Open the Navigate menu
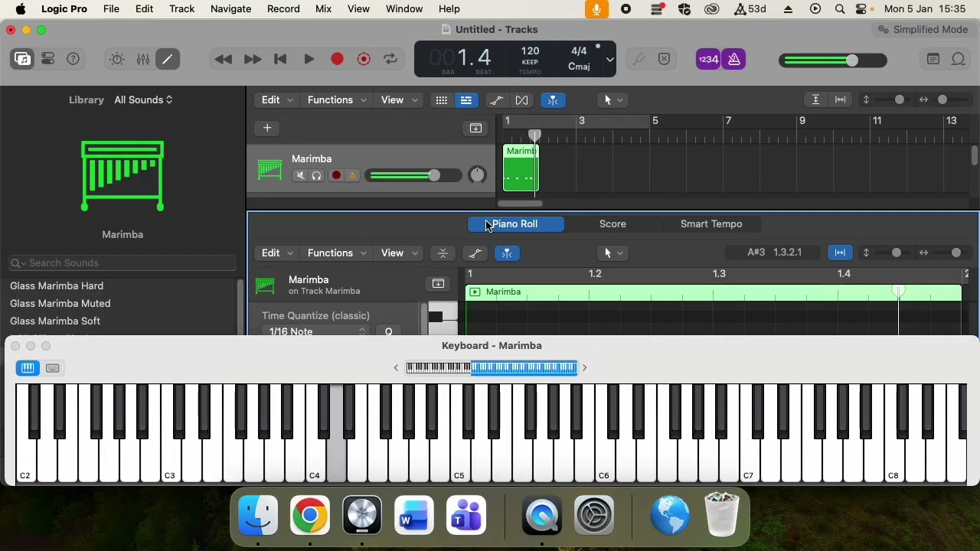The width and height of the screenshot is (980, 551). [230, 9]
